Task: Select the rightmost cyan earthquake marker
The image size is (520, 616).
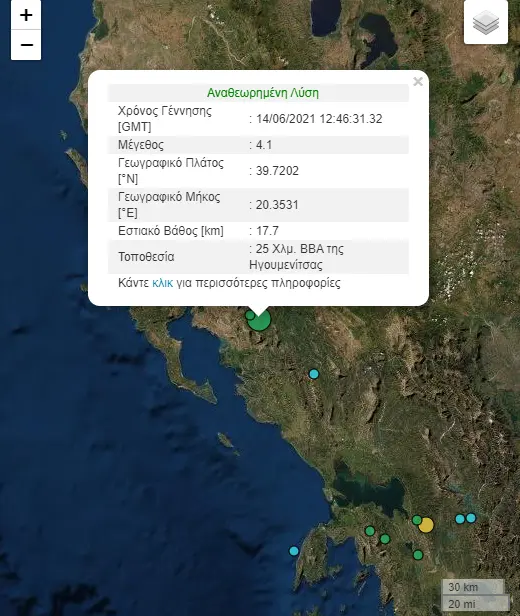Action: coord(471,518)
